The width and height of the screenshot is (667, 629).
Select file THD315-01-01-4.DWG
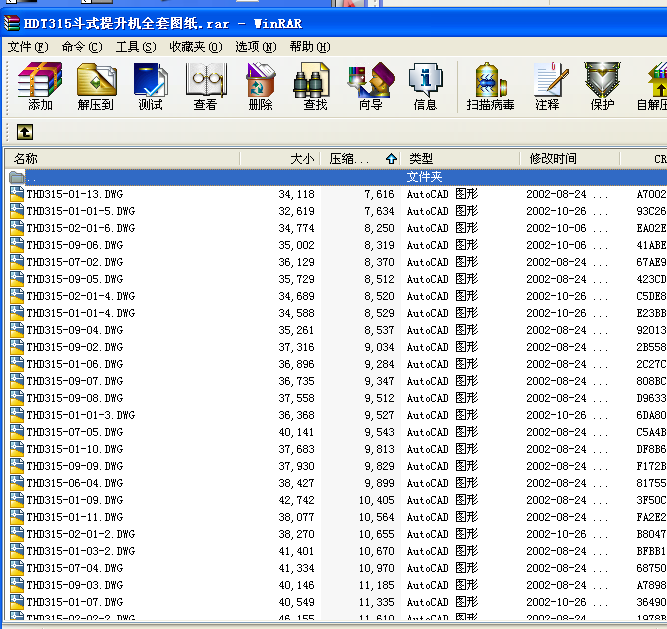(x=81, y=313)
